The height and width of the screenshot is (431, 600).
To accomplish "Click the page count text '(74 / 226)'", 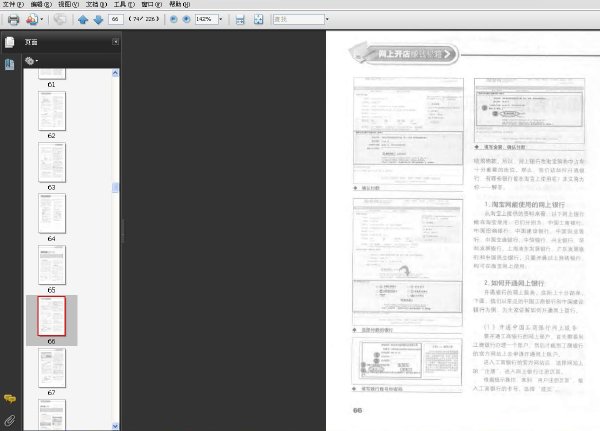I will 144,19.
